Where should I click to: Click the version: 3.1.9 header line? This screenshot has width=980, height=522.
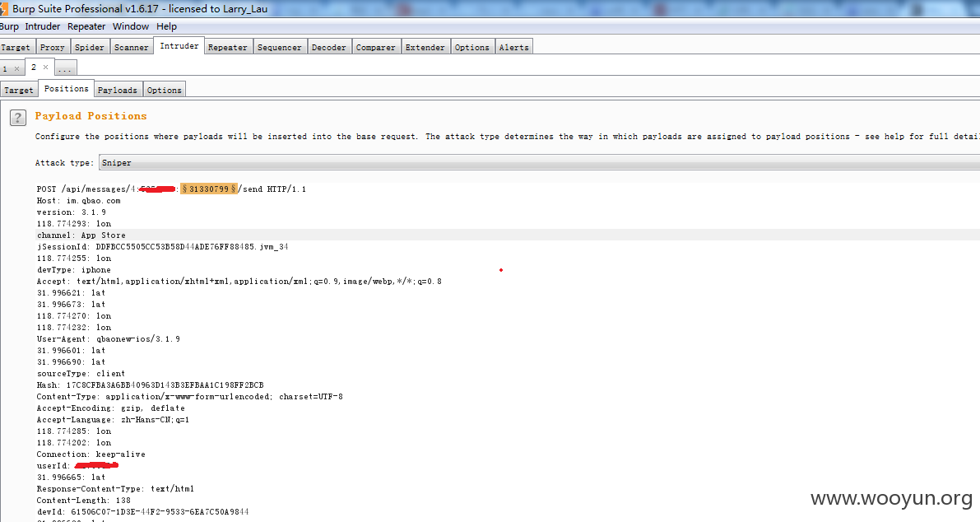tap(72, 212)
